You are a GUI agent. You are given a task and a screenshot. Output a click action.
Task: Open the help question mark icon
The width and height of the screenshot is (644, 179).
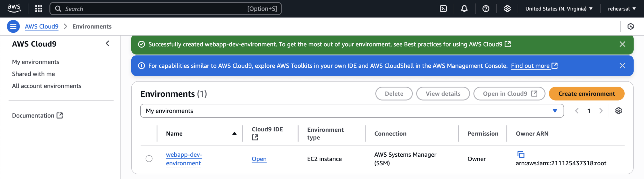(486, 9)
